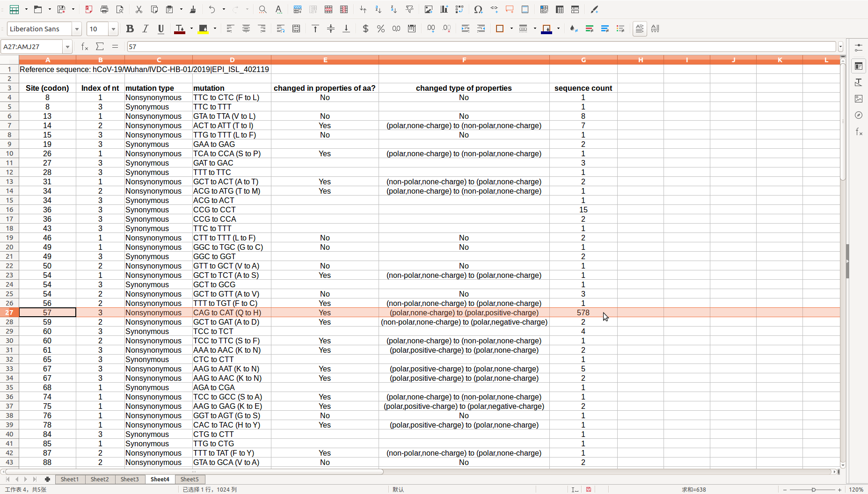
Task: Click the Copy icon
Action: (x=154, y=9)
